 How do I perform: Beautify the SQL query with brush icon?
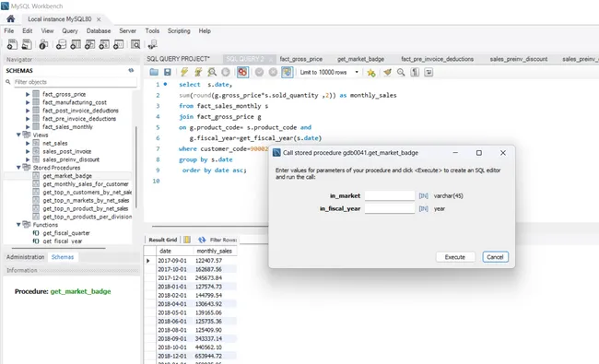click(387, 72)
